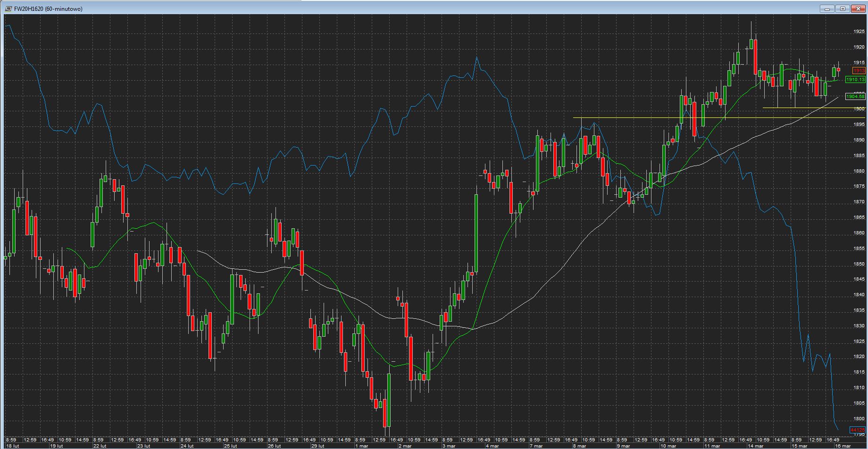
Task: Click the '14 mar' date on time axis
Action: click(755, 446)
